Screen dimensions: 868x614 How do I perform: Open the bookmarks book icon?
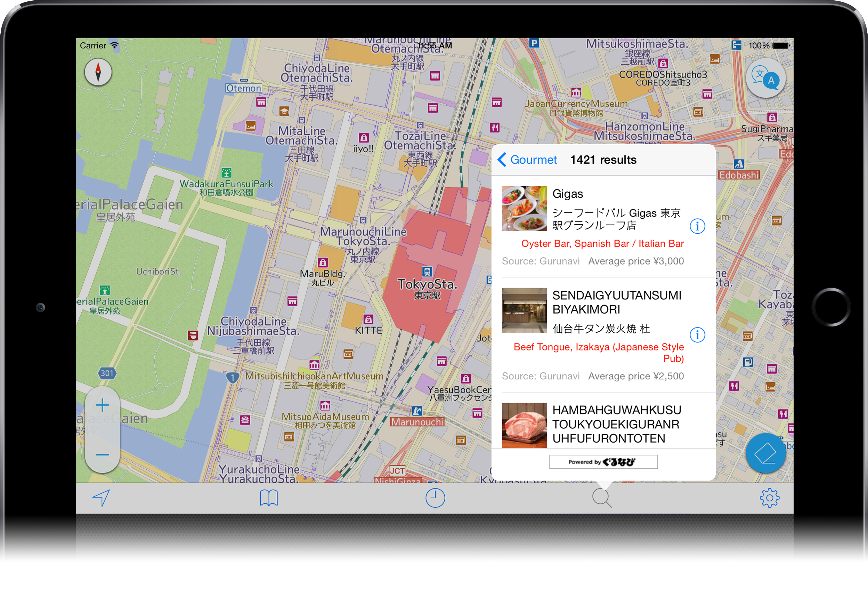point(269,498)
